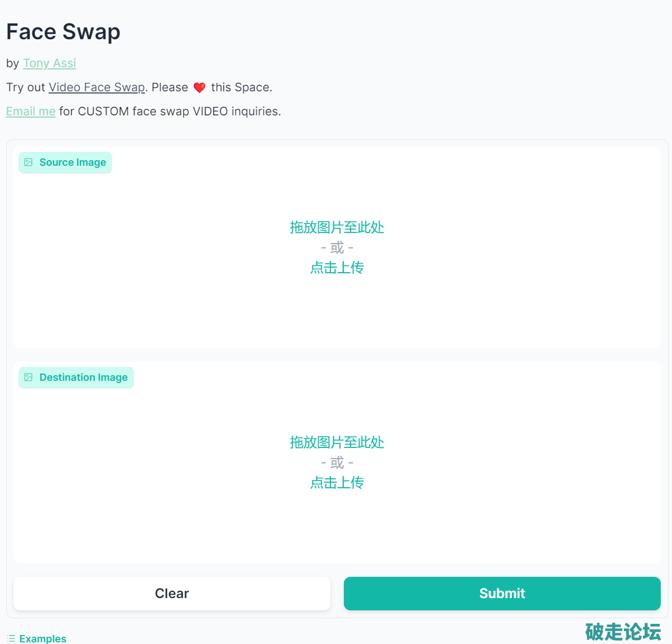Click the image icon beside Destination Image

click(x=29, y=377)
